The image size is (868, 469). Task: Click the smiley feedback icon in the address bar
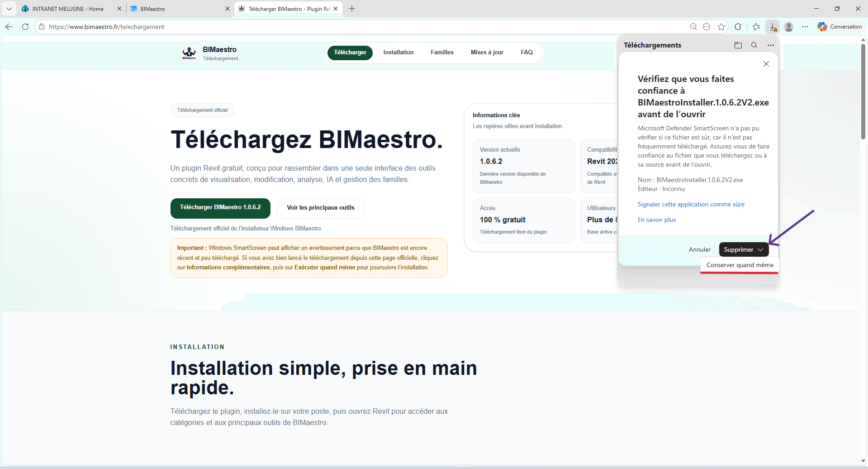pos(707,27)
